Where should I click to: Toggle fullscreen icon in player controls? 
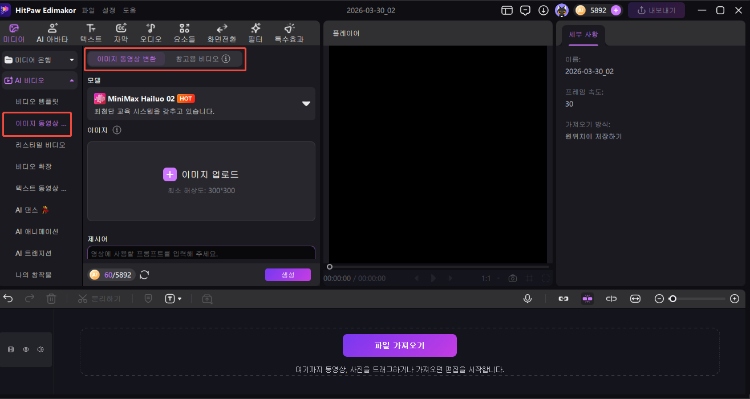coord(545,278)
